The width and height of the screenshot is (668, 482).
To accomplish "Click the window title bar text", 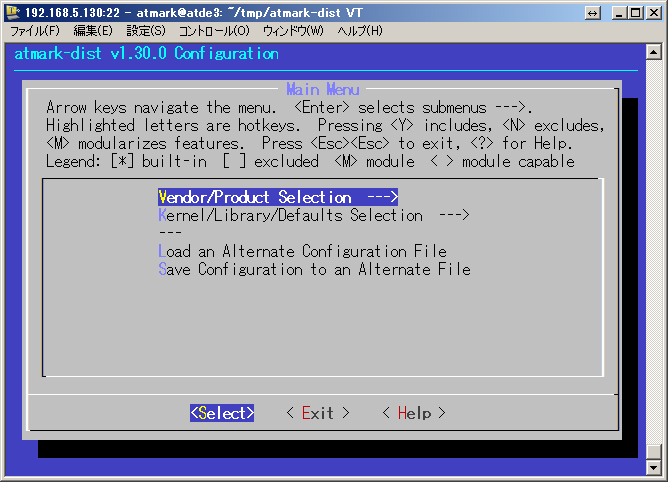I will point(193,13).
